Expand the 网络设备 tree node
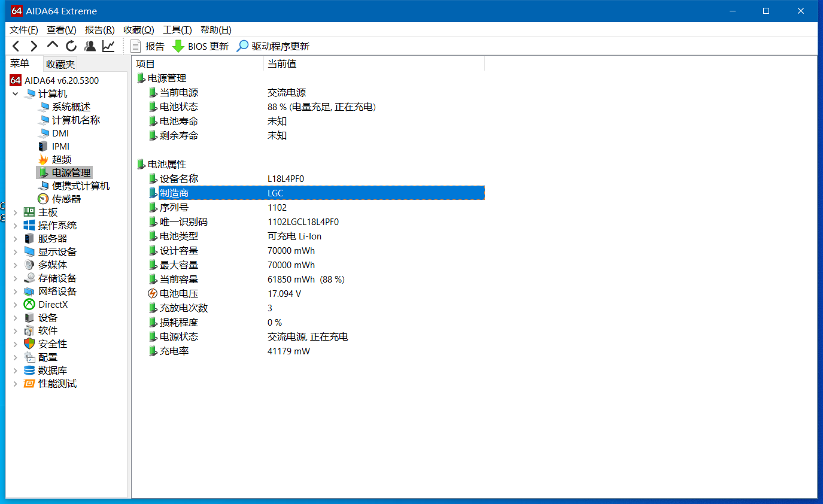This screenshot has width=823, height=504. [15, 291]
